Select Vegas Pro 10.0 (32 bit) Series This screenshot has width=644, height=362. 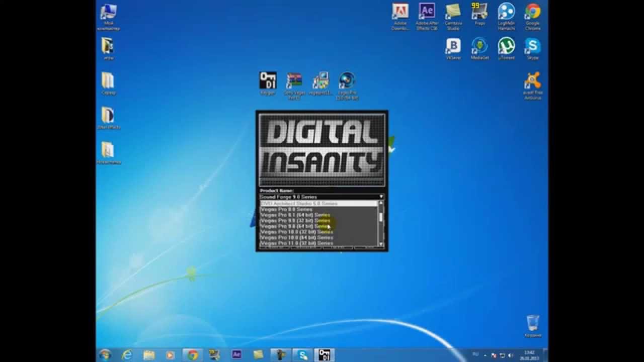click(319, 232)
